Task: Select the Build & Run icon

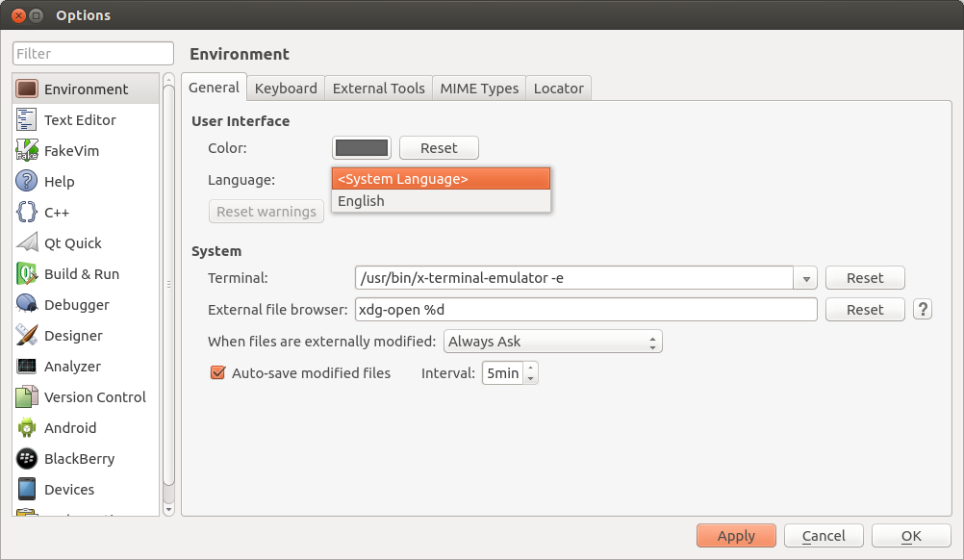Action: tap(27, 274)
